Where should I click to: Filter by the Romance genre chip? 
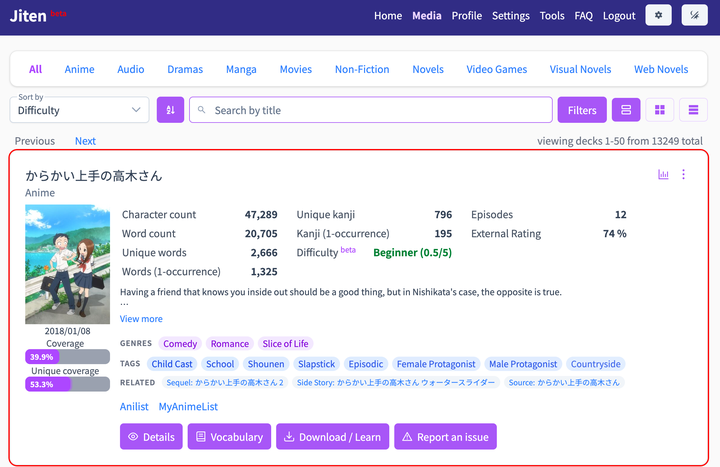coord(230,343)
